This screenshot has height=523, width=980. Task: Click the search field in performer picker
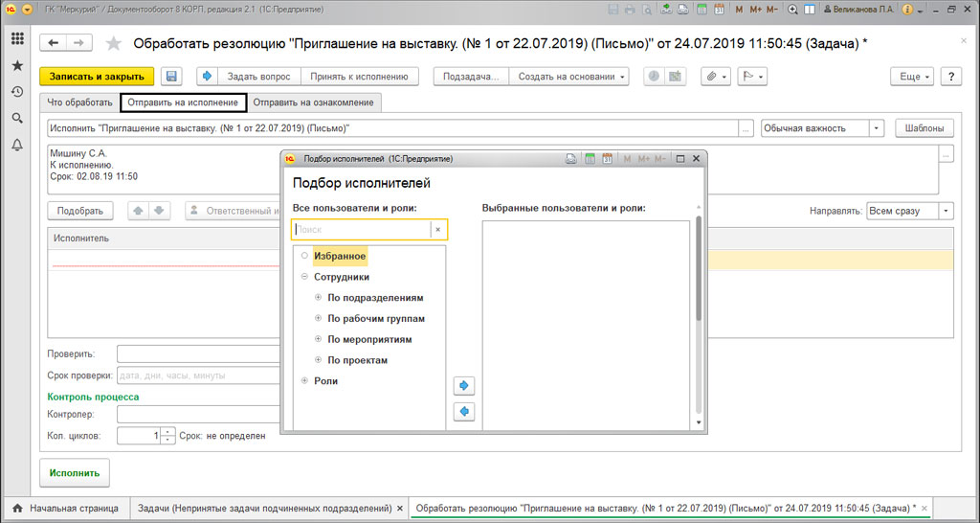coord(361,230)
